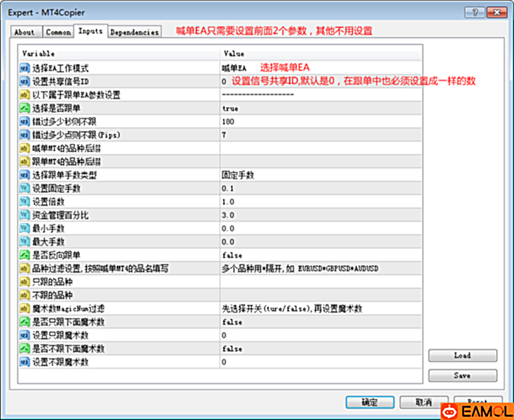The width and height of the screenshot is (514, 420).
Task: Click the green icon beside 选择是否跟单
Action: point(25,108)
